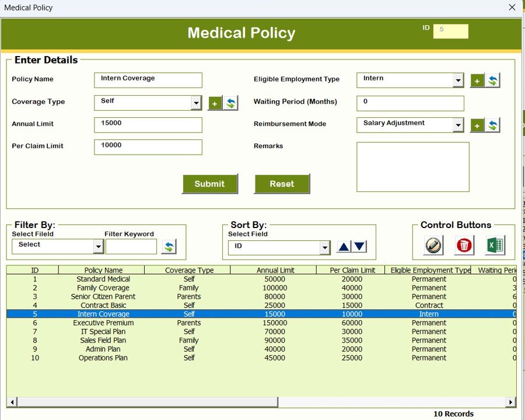The image size is (525, 420).
Task: Select the Family Coverage row in the table
Action: pos(175,288)
